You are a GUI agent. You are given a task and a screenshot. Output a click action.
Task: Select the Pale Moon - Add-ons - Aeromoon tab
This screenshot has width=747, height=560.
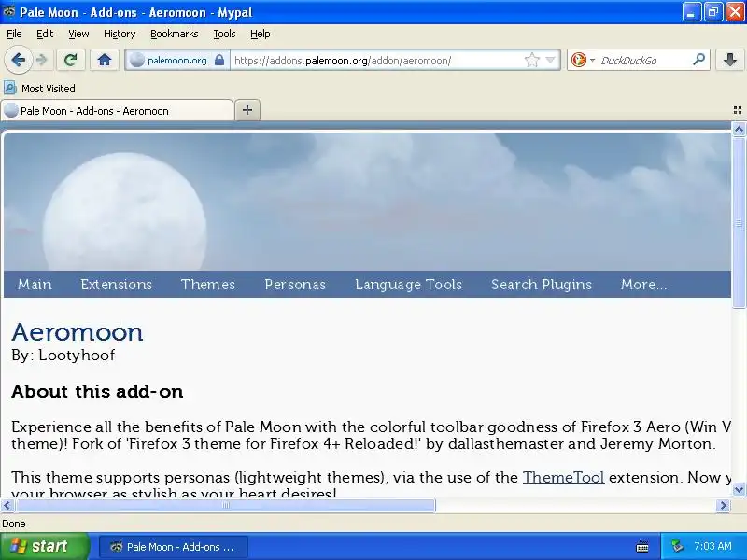(x=117, y=111)
